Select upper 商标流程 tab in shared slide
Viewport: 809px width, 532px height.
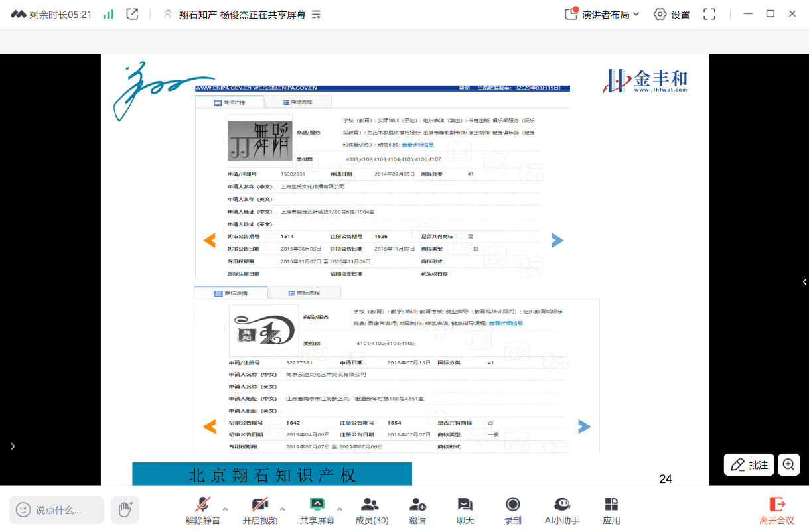297,102
